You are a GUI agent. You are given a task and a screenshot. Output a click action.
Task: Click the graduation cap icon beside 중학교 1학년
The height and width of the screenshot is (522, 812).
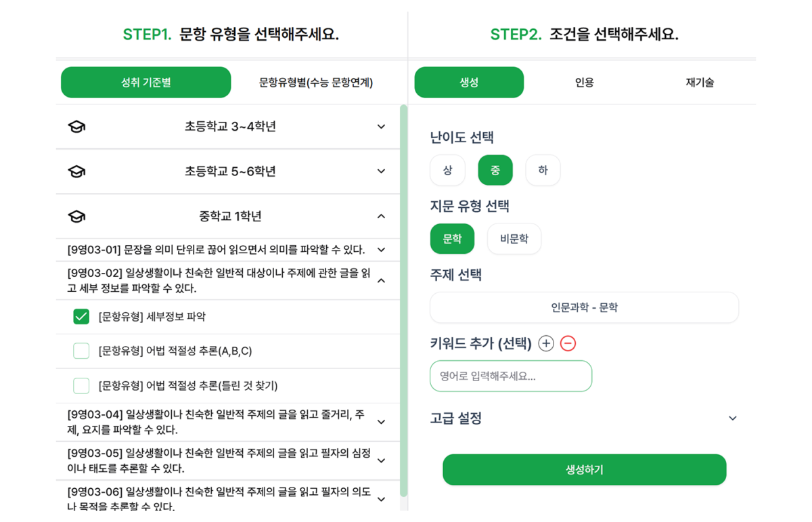tap(76, 216)
